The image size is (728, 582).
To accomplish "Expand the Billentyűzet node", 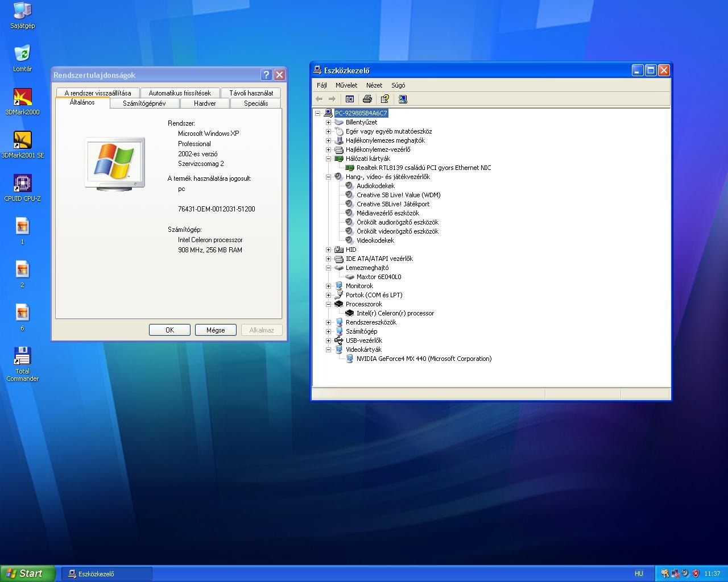I will 328,122.
